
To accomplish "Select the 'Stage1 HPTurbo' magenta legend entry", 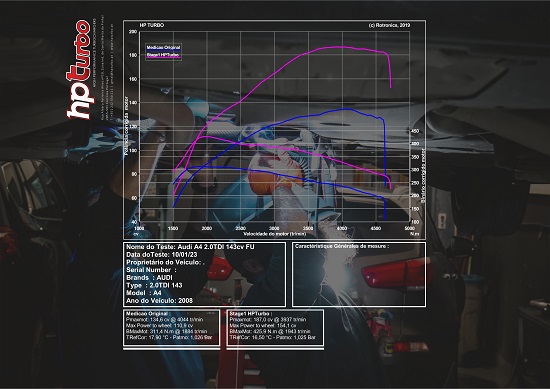I will [x=163, y=55].
